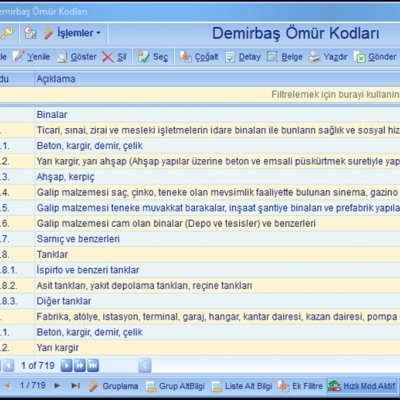Select the Binalar row
This screenshot has width=400, height=400.
click(x=200, y=115)
